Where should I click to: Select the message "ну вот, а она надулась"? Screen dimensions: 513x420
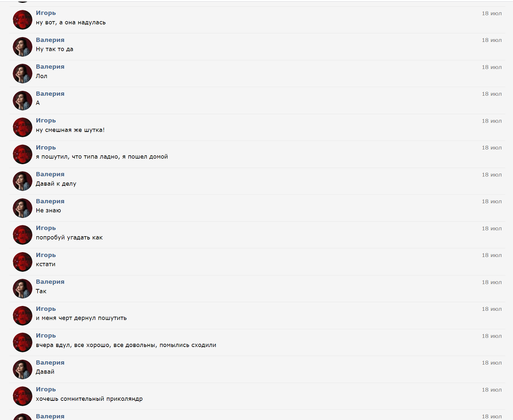71,22
